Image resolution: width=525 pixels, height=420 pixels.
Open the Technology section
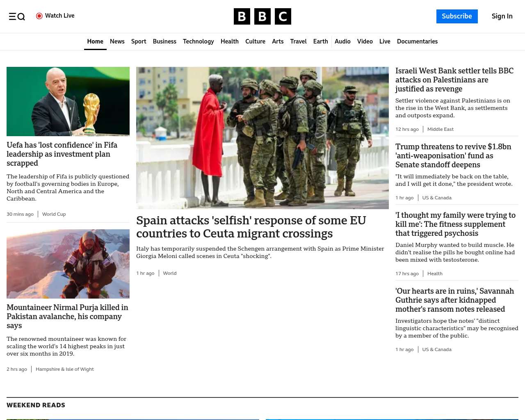[x=199, y=41]
